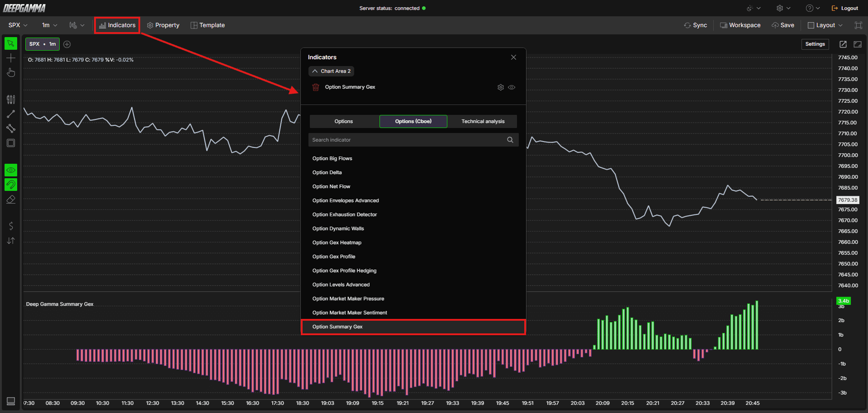Hide the Option Summary Gex indicator
This screenshot has width=868, height=413.
[512, 87]
